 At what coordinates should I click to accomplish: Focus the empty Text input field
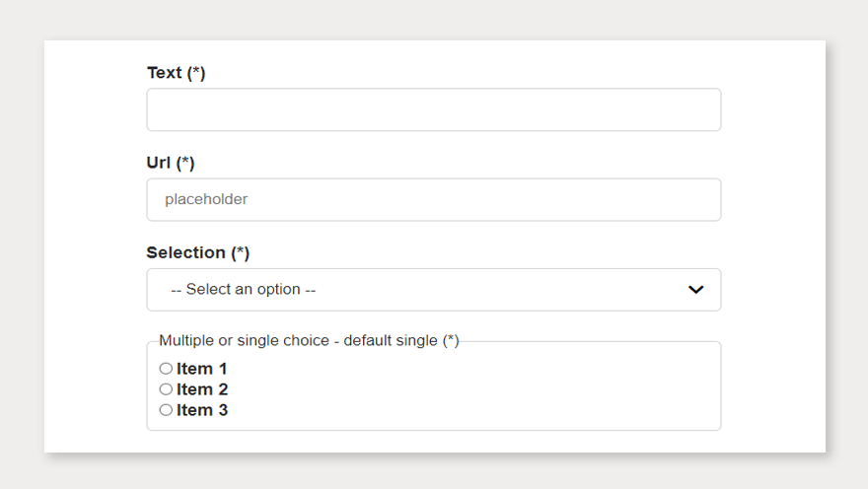tap(433, 109)
